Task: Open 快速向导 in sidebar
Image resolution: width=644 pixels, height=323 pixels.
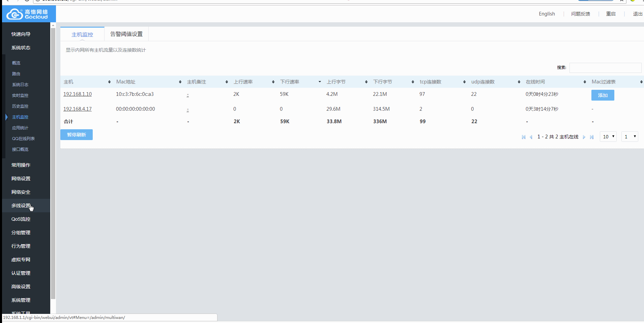Action: click(21, 34)
